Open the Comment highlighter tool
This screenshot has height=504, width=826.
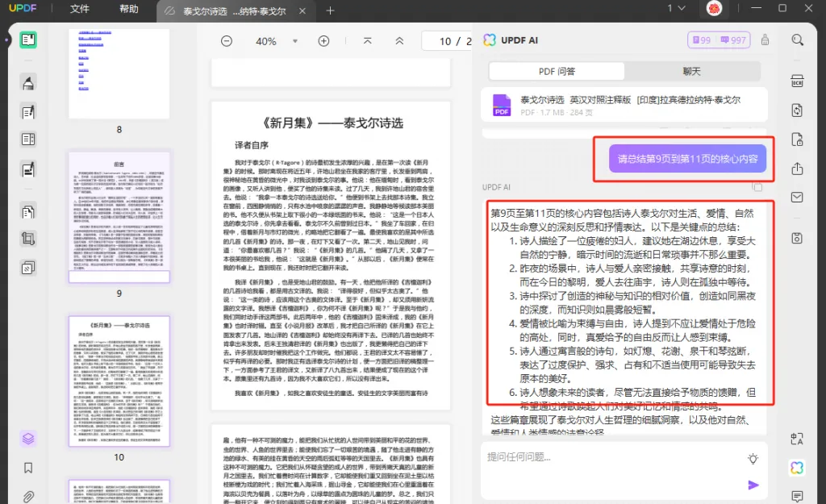28,83
